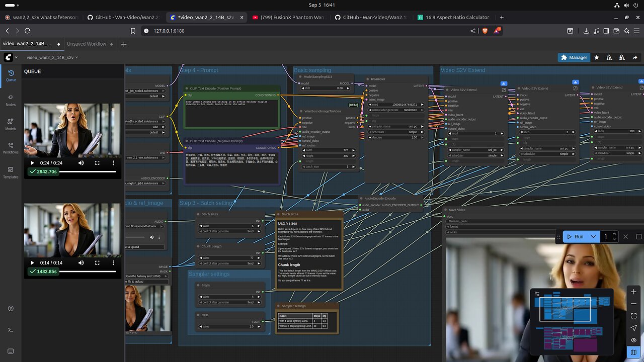Open the Brave Rewards triangle icon
The width and height of the screenshot is (644, 362).
[497, 31]
